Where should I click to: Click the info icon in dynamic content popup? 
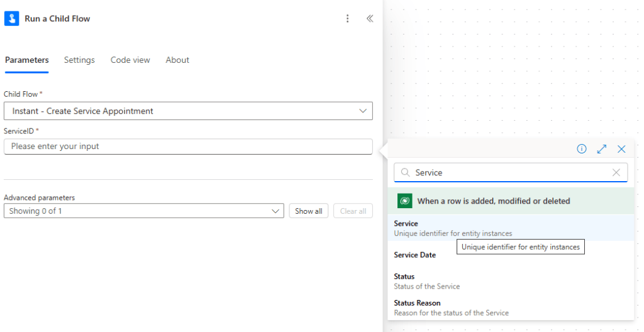click(582, 149)
